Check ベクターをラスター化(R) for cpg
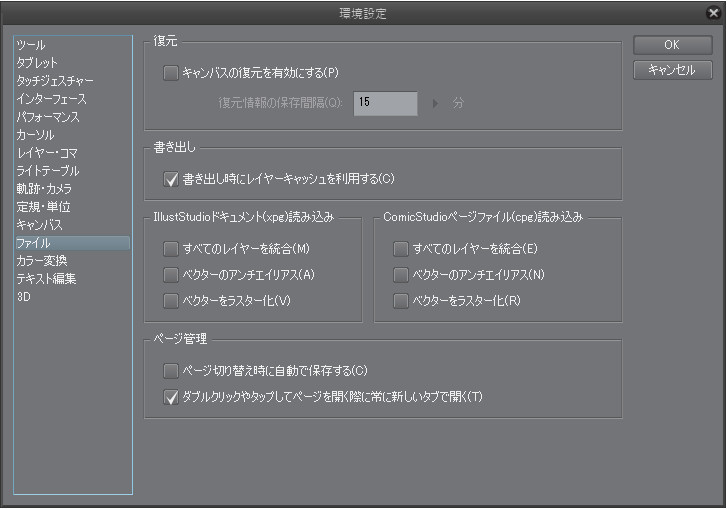Image resolution: width=727 pixels, height=509 pixels. (401, 301)
